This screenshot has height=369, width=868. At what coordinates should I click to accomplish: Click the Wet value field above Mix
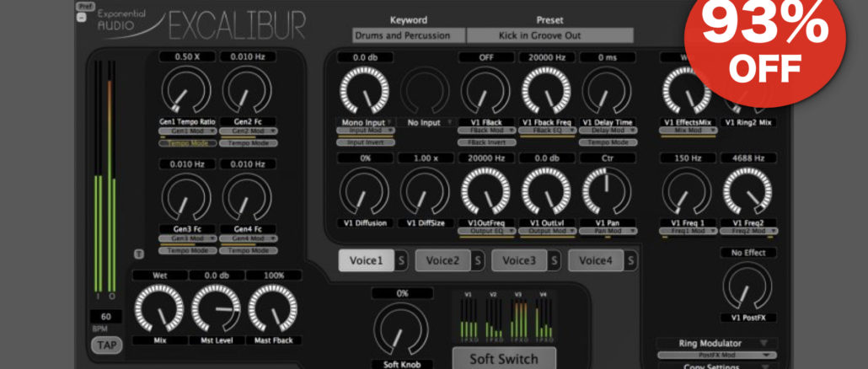tap(159, 275)
